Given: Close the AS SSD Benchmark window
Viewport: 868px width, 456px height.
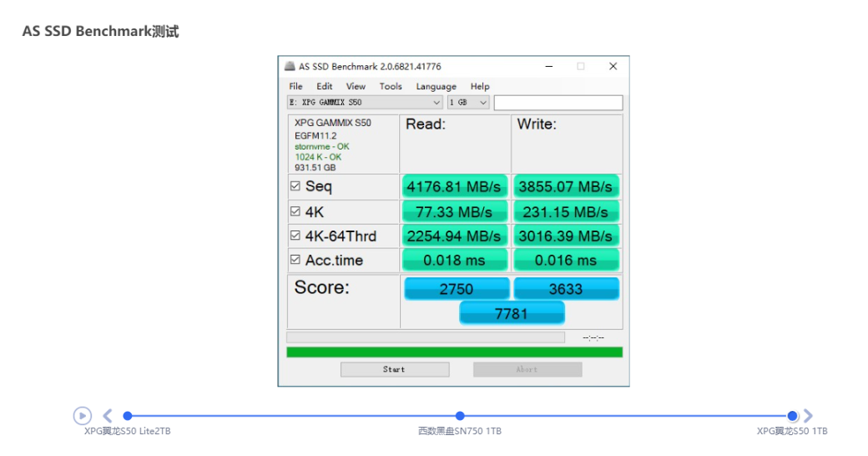Looking at the screenshot, I should (x=613, y=67).
